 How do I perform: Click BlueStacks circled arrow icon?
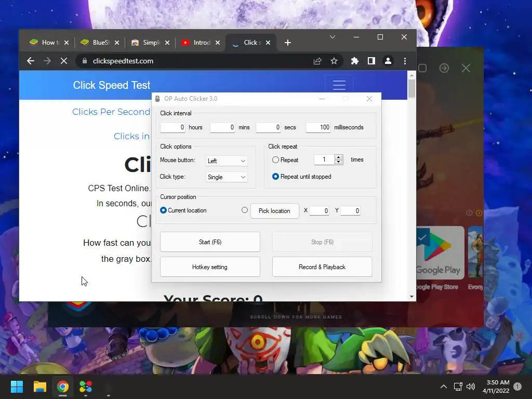[444, 68]
